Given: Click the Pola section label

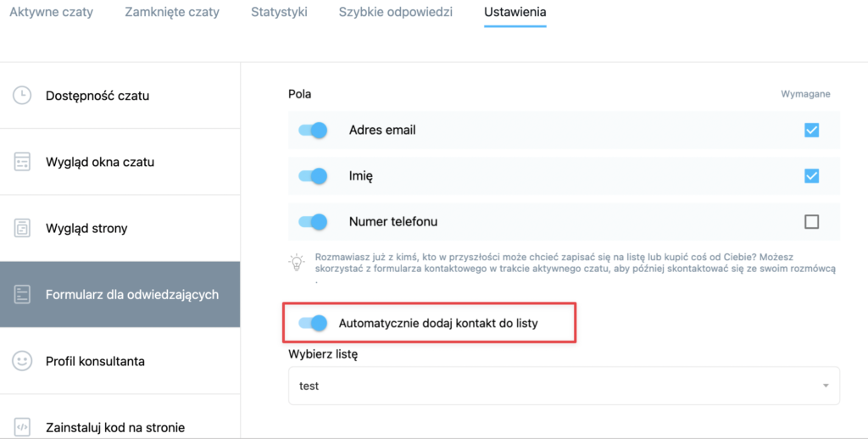Looking at the screenshot, I should 299,94.
